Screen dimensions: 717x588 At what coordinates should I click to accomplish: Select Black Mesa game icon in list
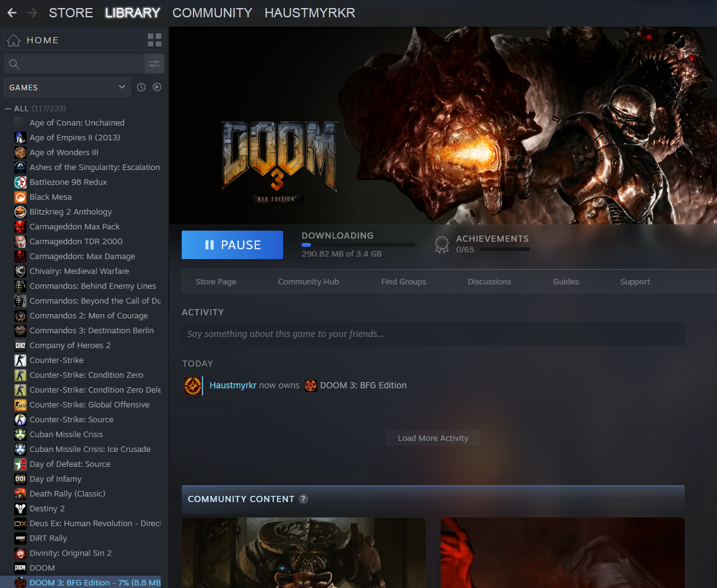pos(20,197)
